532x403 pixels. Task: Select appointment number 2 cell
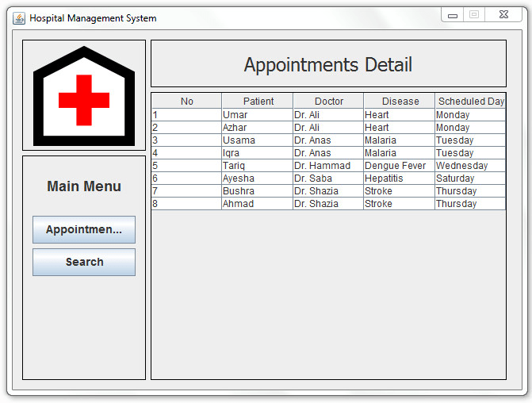point(186,127)
